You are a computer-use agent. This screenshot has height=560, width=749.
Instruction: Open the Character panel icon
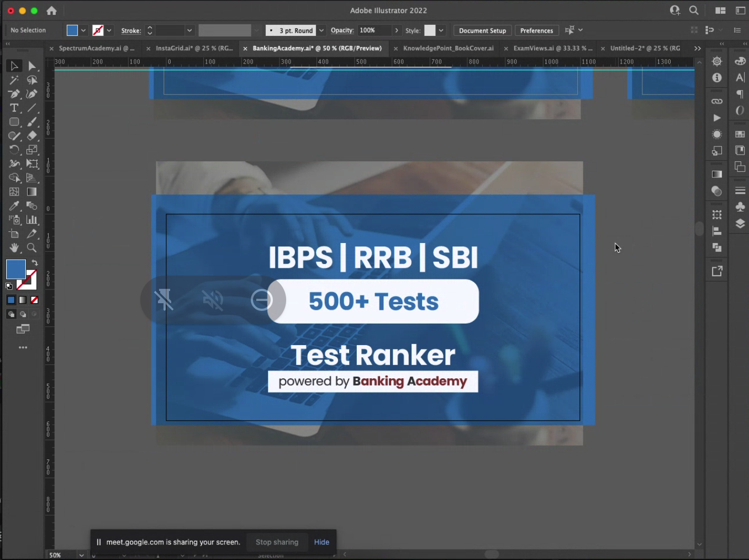coord(740,77)
